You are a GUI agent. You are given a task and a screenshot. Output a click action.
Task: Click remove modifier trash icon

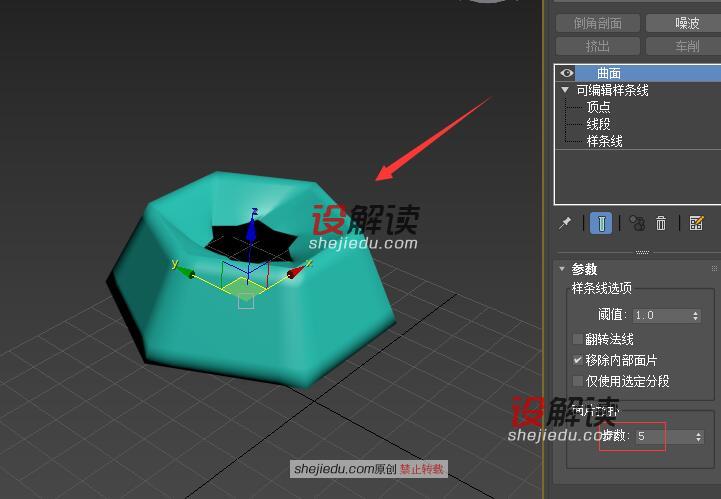click(x=661, y=224)
